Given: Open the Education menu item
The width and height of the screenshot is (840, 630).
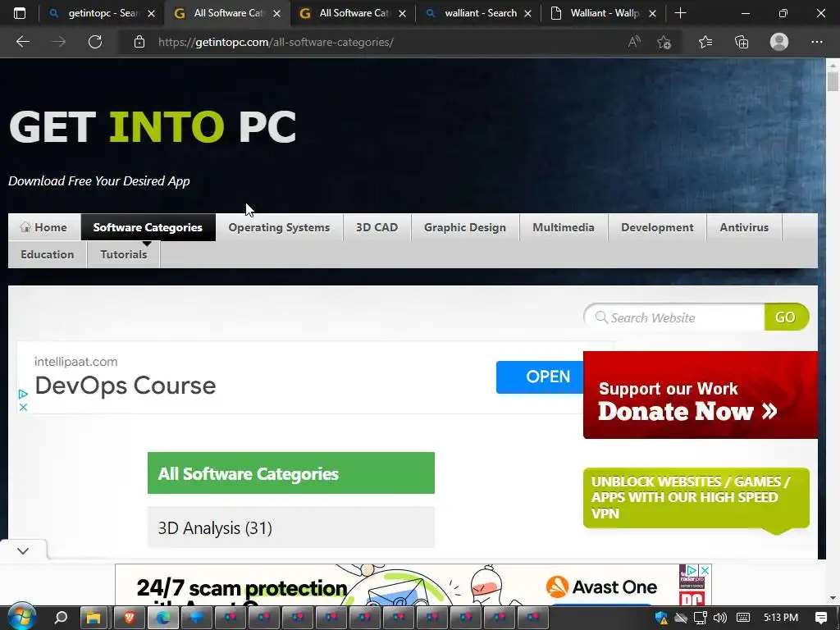Looking at the screenshot, I should [x=47, y=254].
